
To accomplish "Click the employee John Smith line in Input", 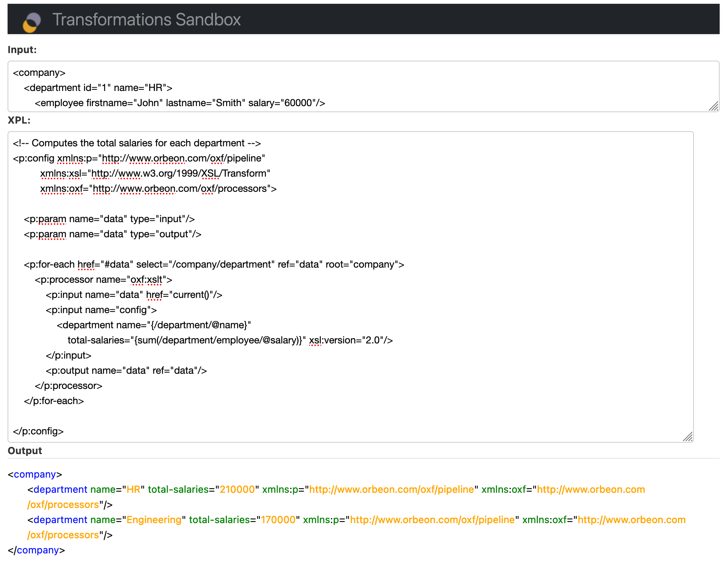I will coord(180,103).
